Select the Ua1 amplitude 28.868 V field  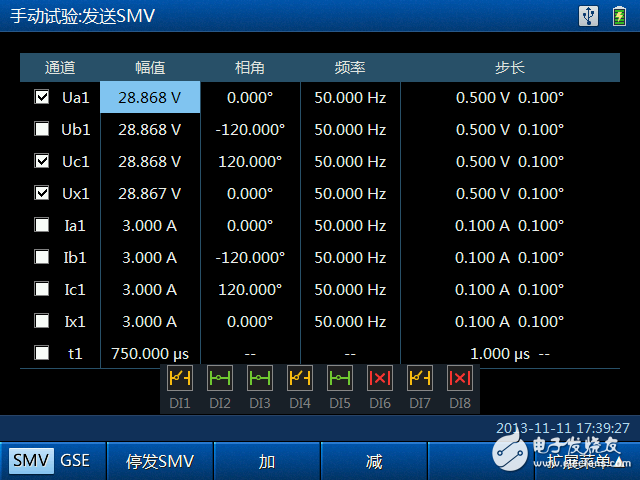tap(150, 98)
